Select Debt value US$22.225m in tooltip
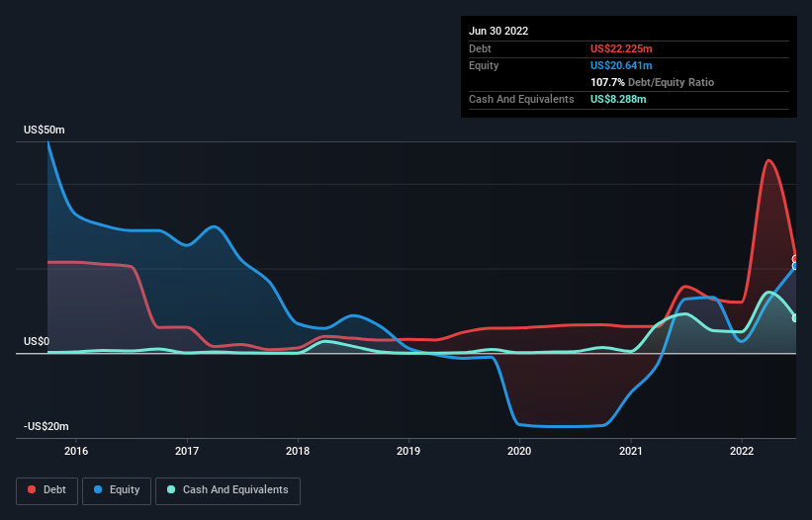The height and width of the screenshot is (520, 812). point(621,48)
